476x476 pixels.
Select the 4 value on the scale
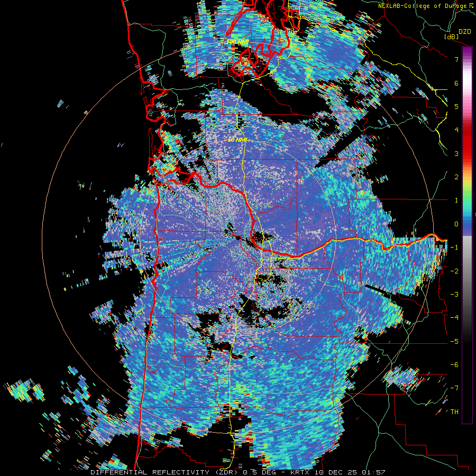(x=456, y=130)
